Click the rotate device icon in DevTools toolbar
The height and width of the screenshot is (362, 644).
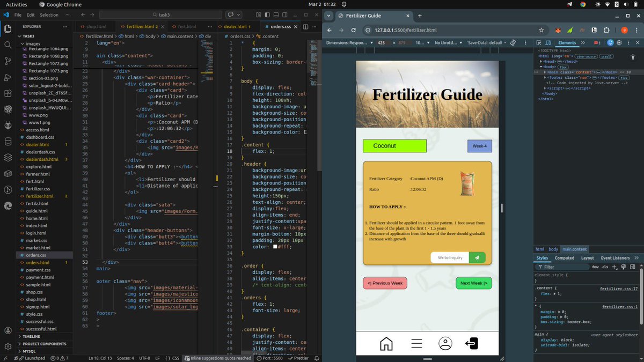coord(513,42)
